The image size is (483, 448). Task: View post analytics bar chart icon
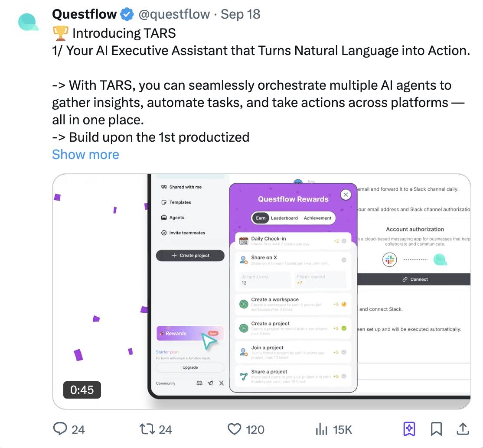(321, 429)
